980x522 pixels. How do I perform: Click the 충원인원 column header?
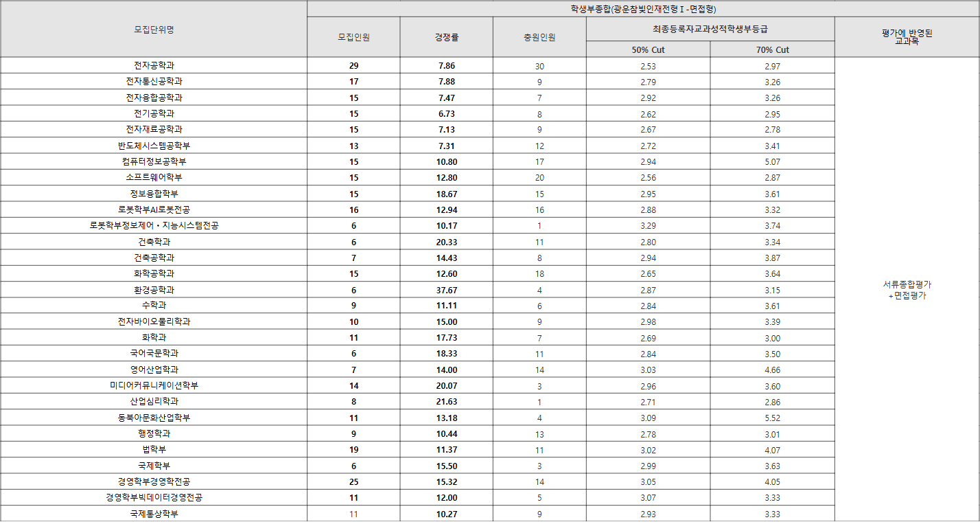tap(539, 37)
